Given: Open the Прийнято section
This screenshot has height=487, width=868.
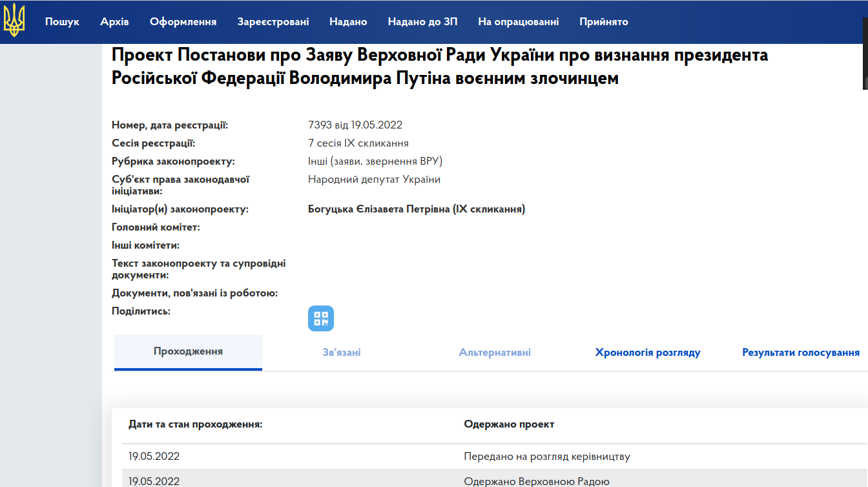Looking at the screenshot, I should (x=603, y=22).
